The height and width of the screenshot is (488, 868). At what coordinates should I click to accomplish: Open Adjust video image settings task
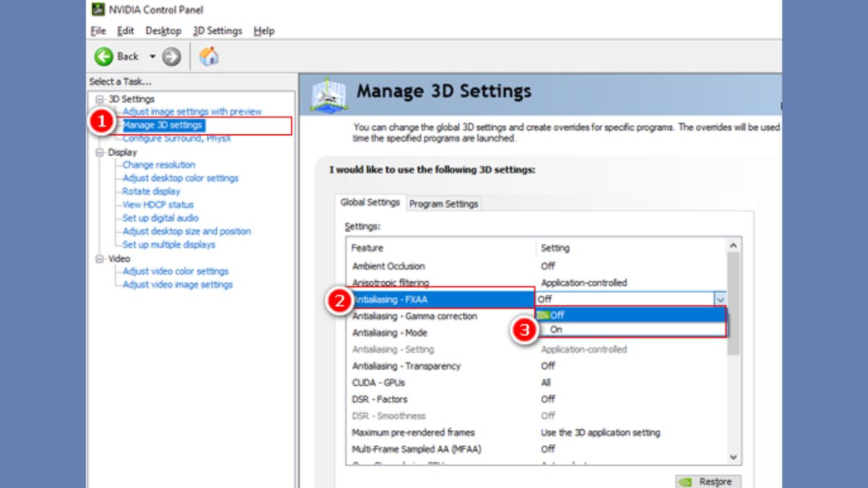pos(177,285)
